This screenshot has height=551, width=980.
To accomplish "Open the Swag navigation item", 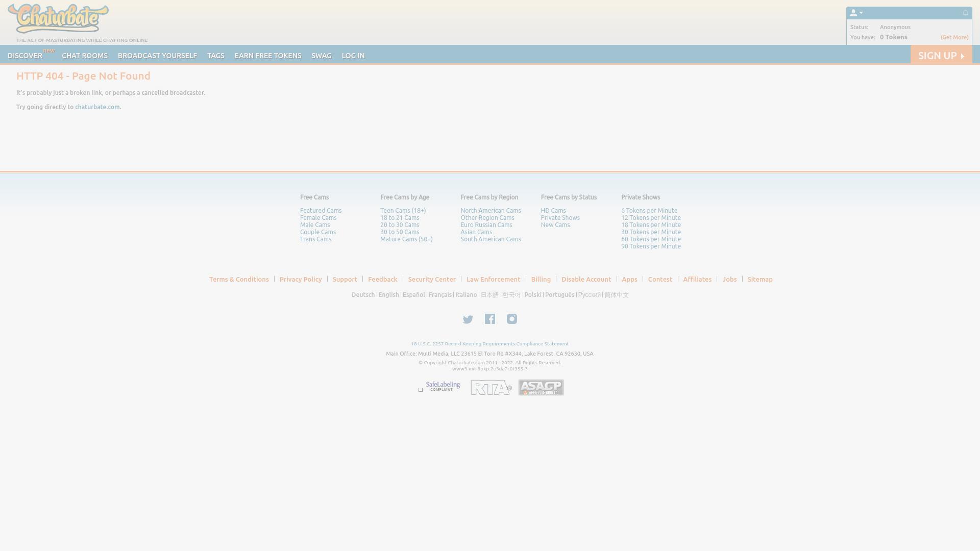I will coord(322,56).
